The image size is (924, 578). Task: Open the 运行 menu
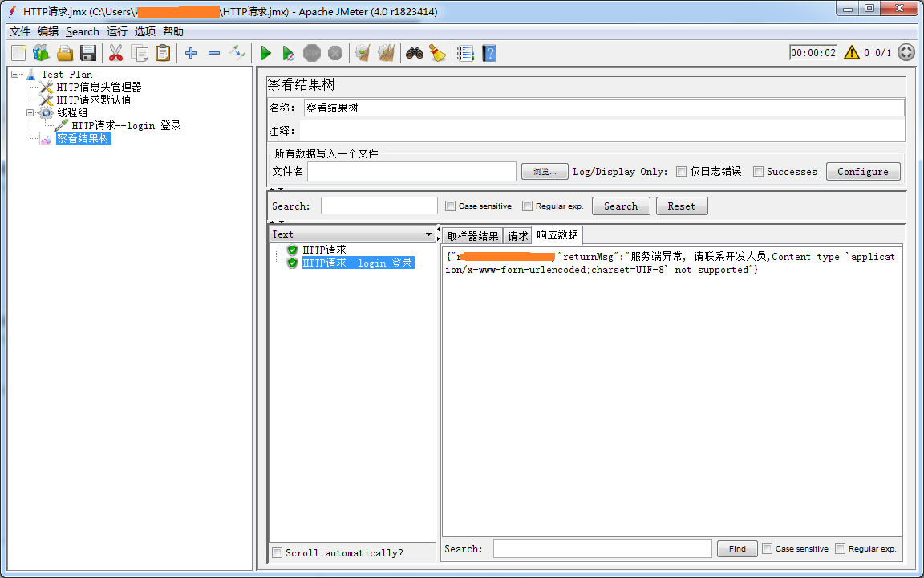[116, 32]
